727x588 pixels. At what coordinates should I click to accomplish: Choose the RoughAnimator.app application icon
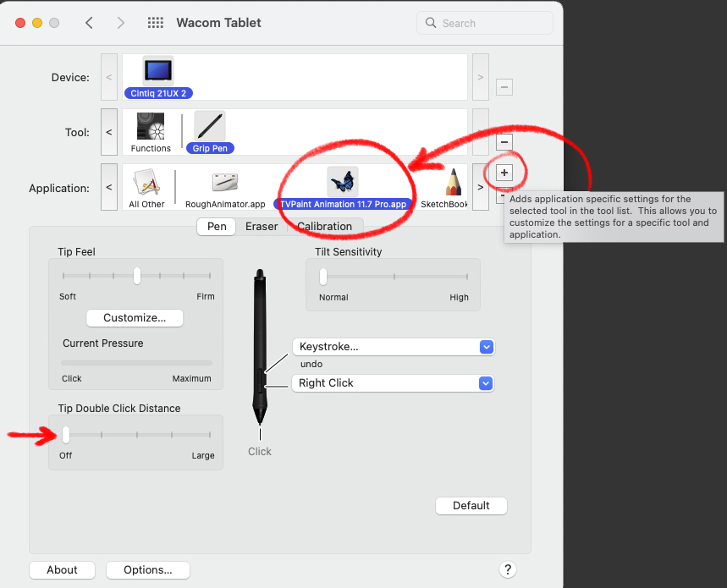(x=225, y=182)
